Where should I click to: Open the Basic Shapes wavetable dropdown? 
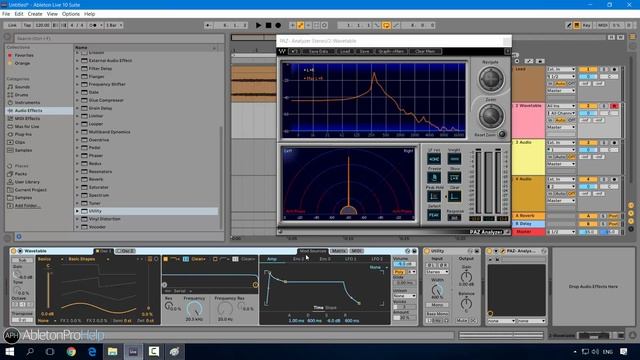(88, 259)
